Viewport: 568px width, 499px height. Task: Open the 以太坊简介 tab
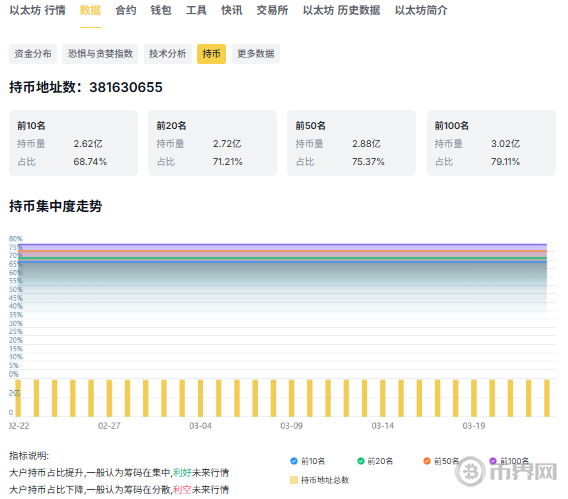click(421, 10)
